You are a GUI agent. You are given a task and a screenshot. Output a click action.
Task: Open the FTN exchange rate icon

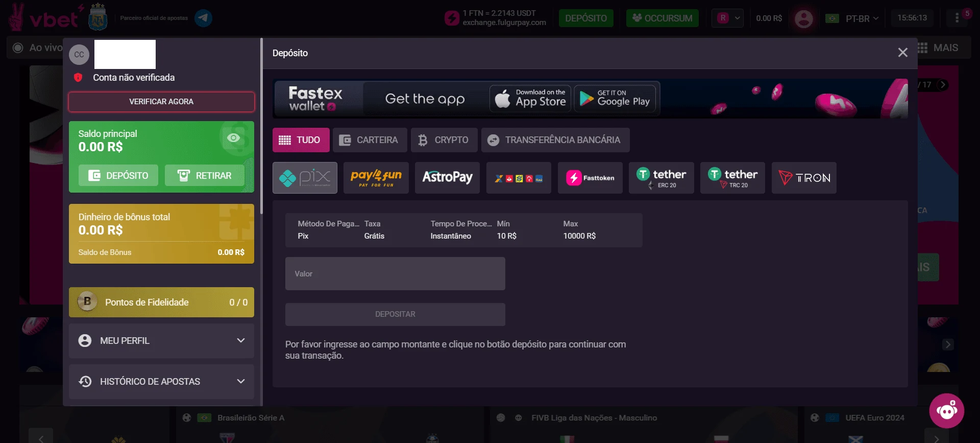coord(452,18)
